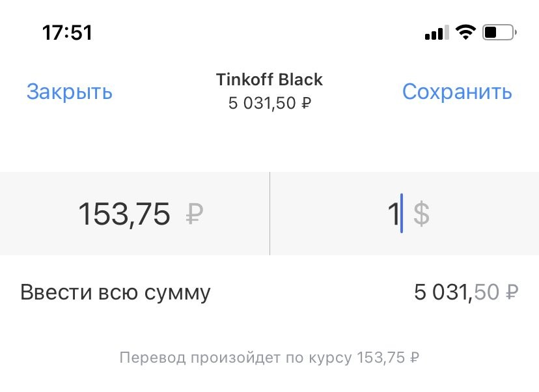Tap the battery indicator icon

pyautogui.click(x=498, y=31)
